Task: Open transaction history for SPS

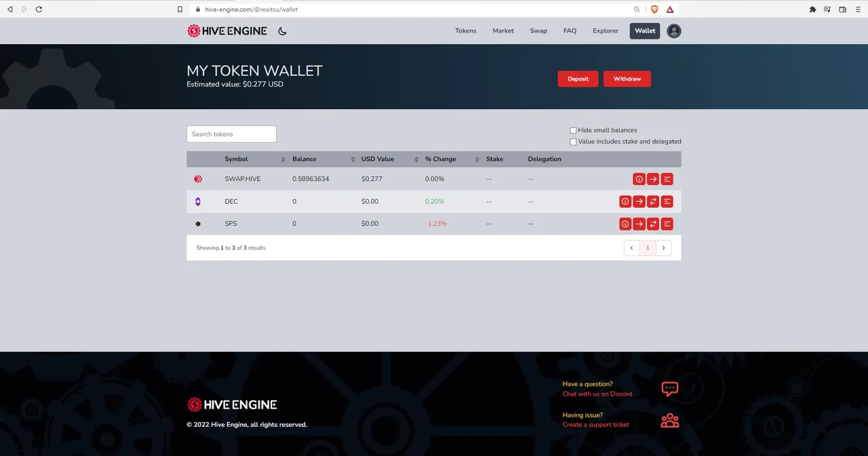Action: point(667,224)
